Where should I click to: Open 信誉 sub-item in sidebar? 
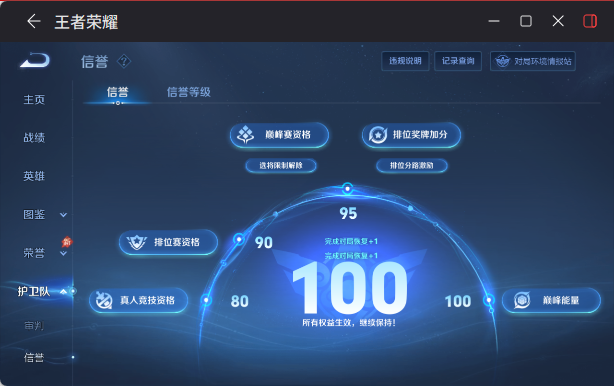coord(34,358)
